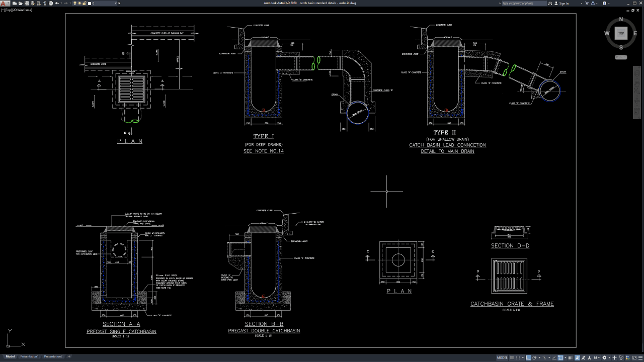Screen dimensions: 644x362
Task: Toggle Polar Tracking in status bar
Action: click(534, 357)
